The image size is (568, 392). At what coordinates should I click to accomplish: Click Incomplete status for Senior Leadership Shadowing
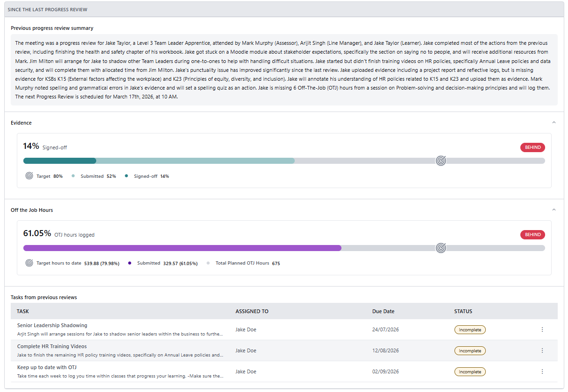[x=470, y=329]
